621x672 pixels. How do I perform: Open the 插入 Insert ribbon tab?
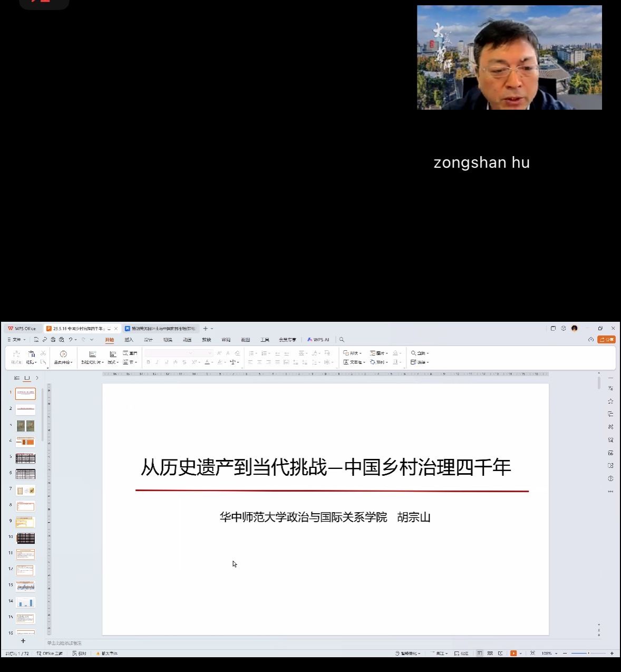(129, 340)
